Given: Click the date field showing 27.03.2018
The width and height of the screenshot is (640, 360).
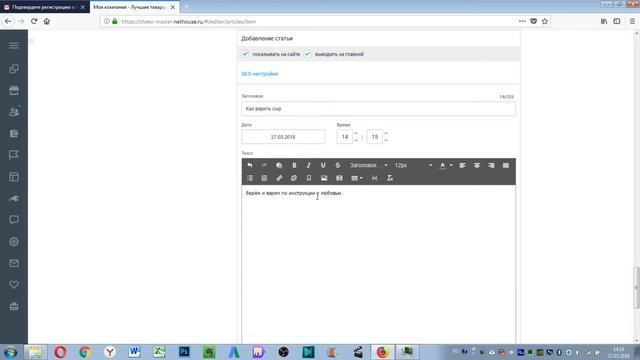Looking at the screenshot, I should (283, 137).
